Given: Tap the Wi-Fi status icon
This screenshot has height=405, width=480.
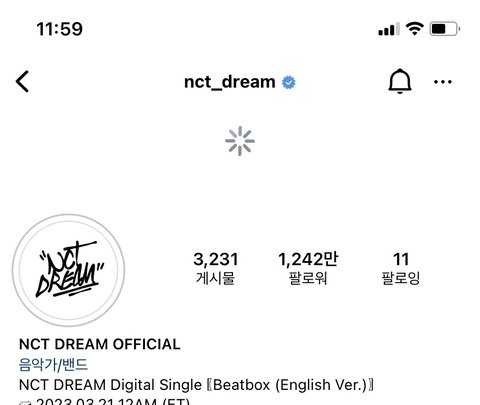Looking at the screenshot, I should pyautogui.click(x=414, y=29).
